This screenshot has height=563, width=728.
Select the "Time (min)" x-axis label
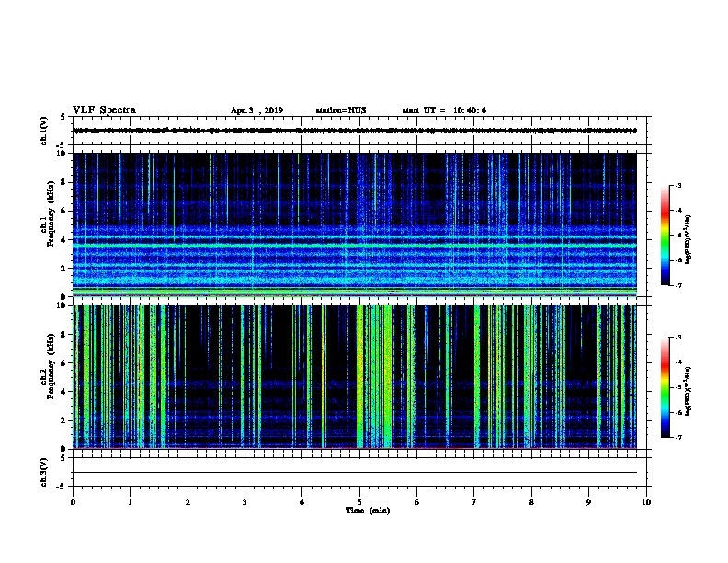[368, 511]
